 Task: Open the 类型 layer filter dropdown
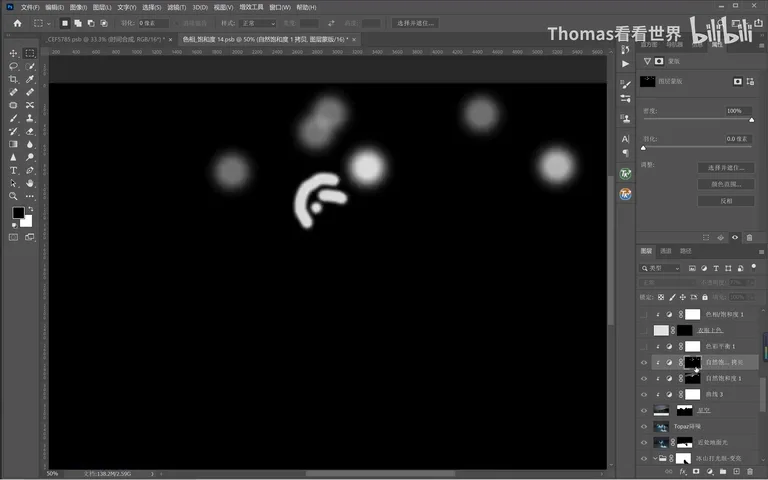[660, 268]
